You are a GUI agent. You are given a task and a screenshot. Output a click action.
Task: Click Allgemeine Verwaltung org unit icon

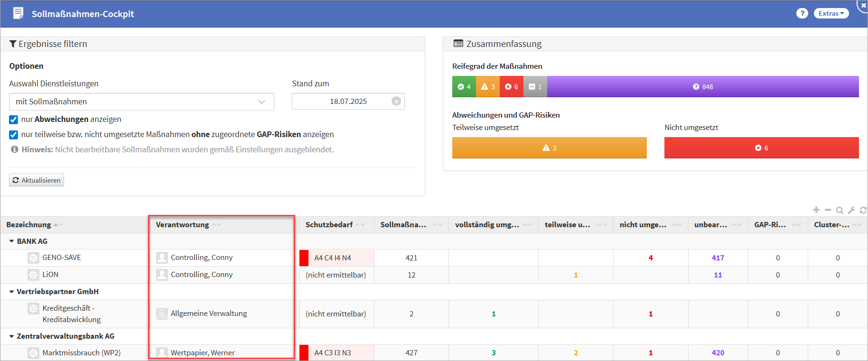pos(162,314)
